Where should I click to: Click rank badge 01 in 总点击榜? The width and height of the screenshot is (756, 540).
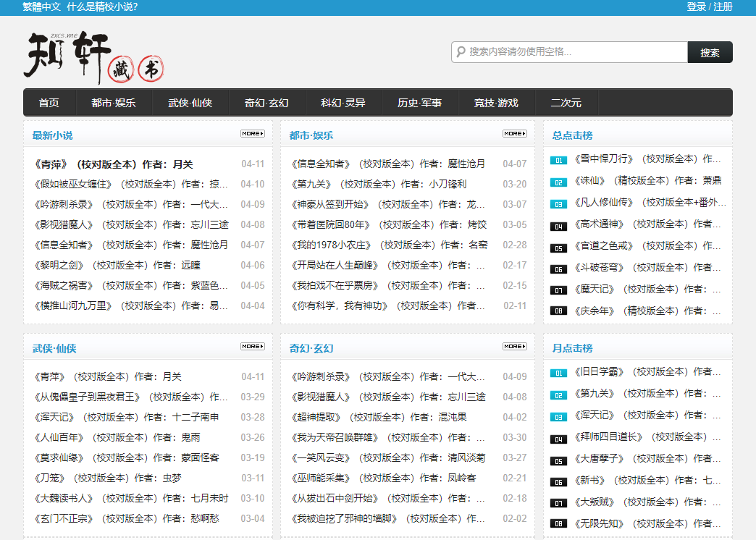[x=558, y=159]
